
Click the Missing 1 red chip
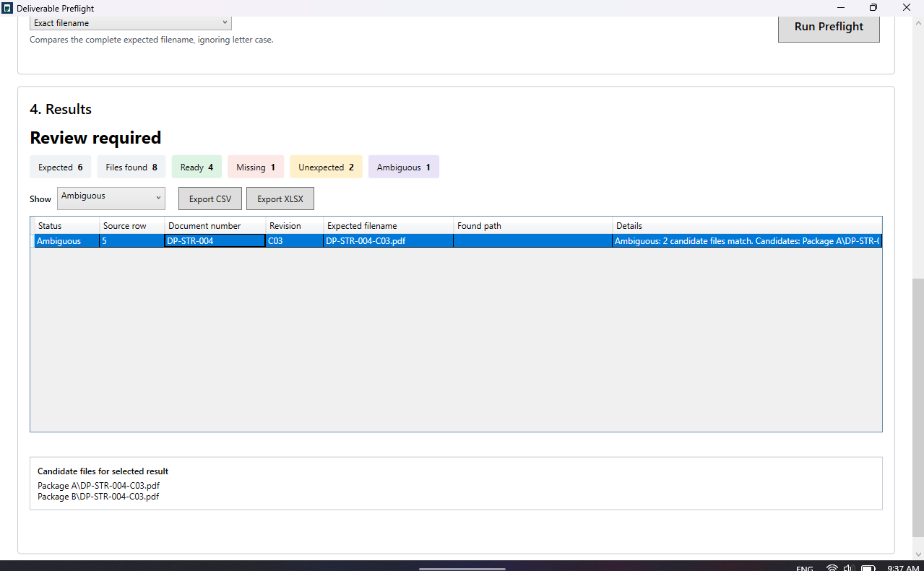tap(256, 167)
